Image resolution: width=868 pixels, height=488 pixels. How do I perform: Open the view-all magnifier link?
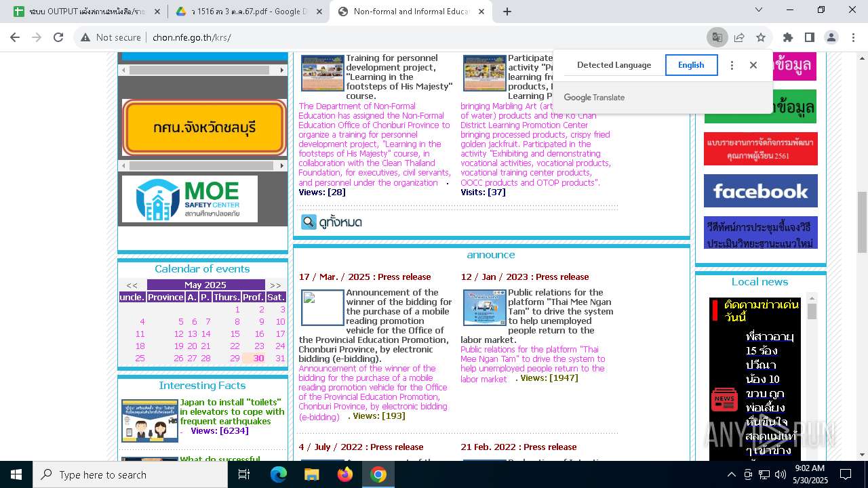click(x=332, y=222)
